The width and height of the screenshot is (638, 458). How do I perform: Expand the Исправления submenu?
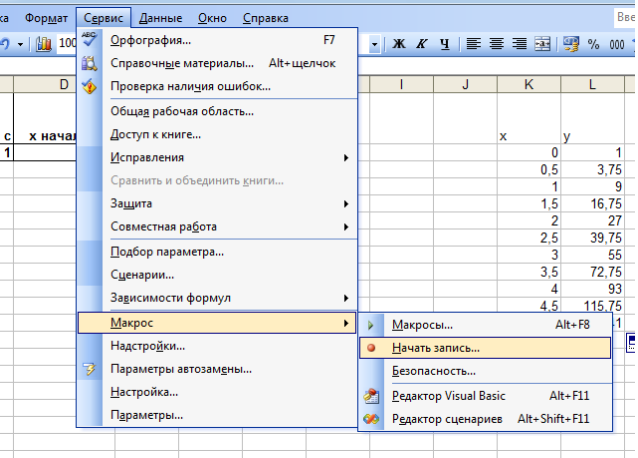point(346,157)
